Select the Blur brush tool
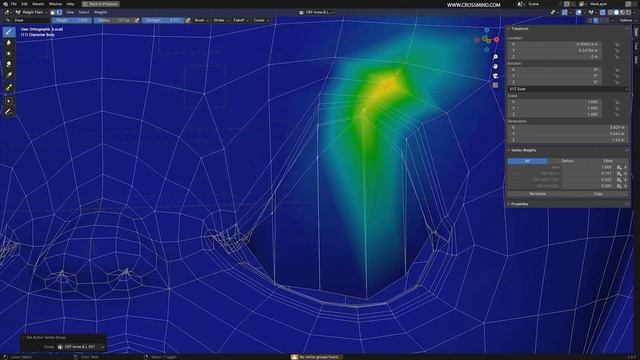This screenshot has height=360, width=640. pyautogui.click(x=9, y=43)
